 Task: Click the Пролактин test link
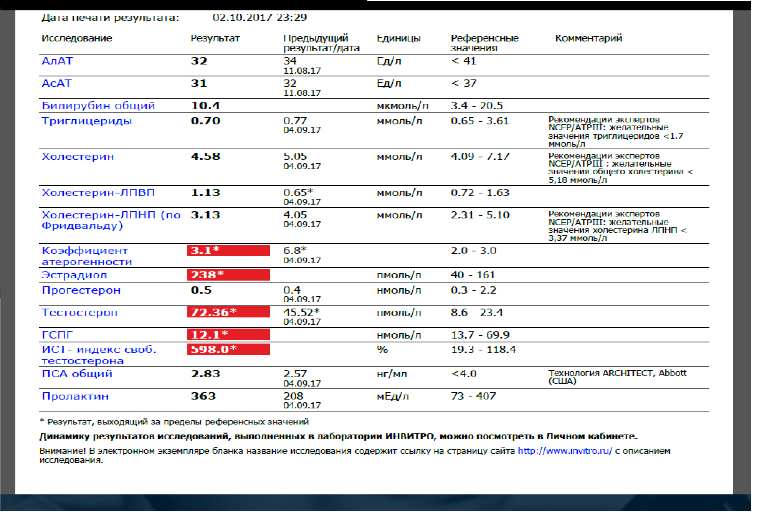pos(75,396)
